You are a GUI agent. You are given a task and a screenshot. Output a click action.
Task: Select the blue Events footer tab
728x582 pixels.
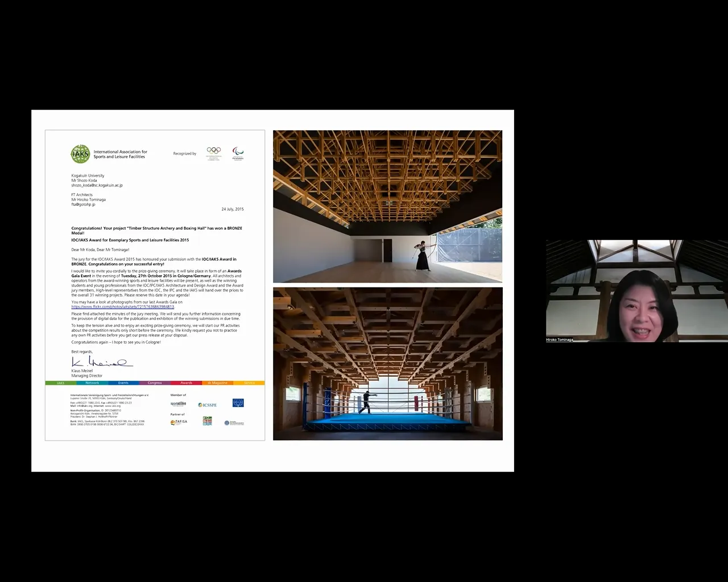click(123, 383)
